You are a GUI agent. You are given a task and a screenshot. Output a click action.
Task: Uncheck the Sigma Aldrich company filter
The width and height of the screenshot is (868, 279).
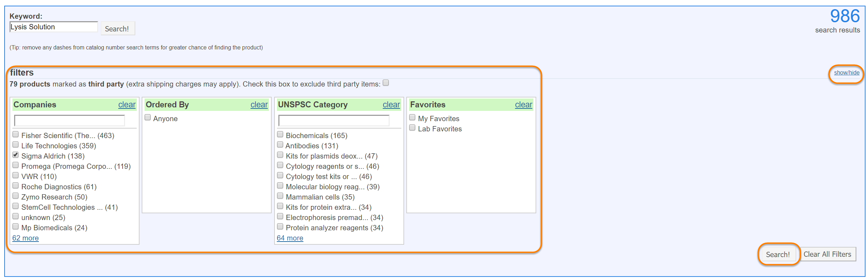pyautogui.click(x=16, y=155)
